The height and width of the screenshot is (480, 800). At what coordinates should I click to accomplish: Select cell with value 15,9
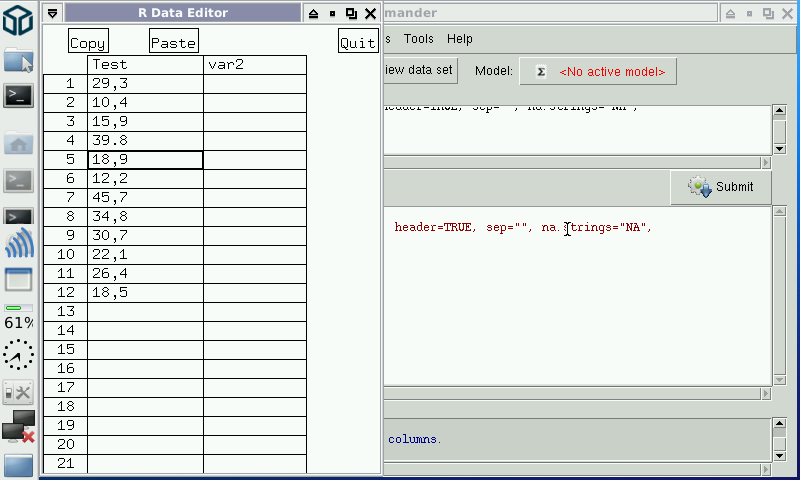(x=145, y=121)
